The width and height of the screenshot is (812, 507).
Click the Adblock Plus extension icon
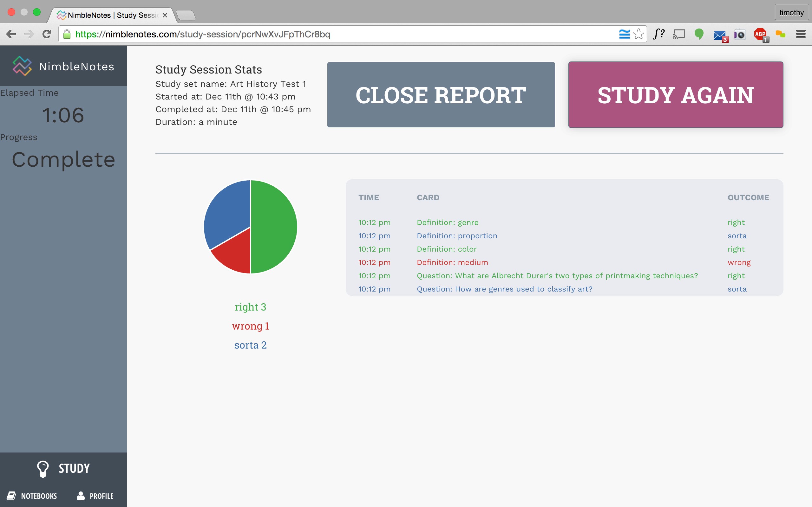[760, 34]
